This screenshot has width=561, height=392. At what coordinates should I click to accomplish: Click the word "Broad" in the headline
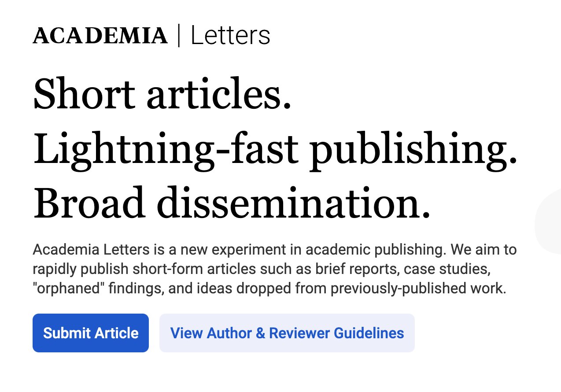click(89, 203)
